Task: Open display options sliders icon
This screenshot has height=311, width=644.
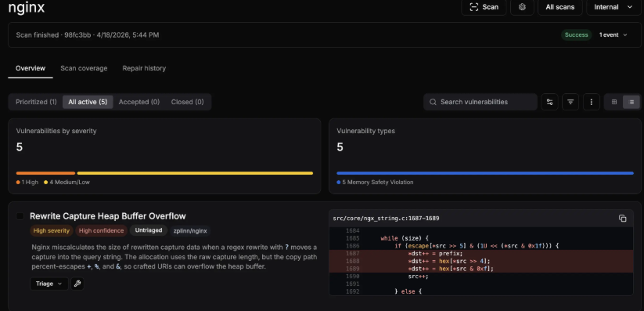Action: (x=549, y=102)
